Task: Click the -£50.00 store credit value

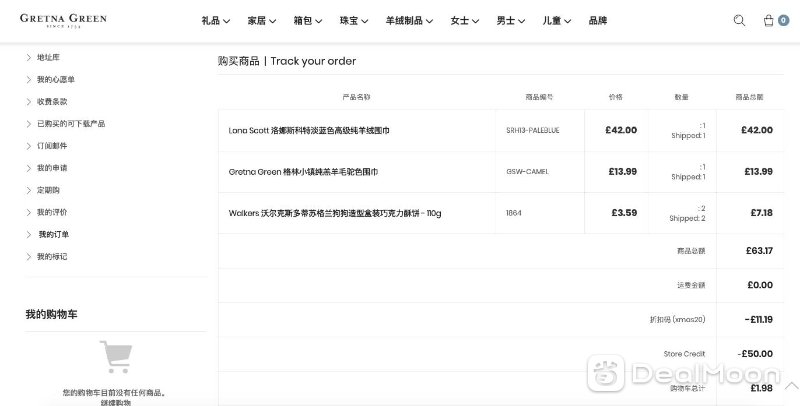Action: tap(755, 353)
